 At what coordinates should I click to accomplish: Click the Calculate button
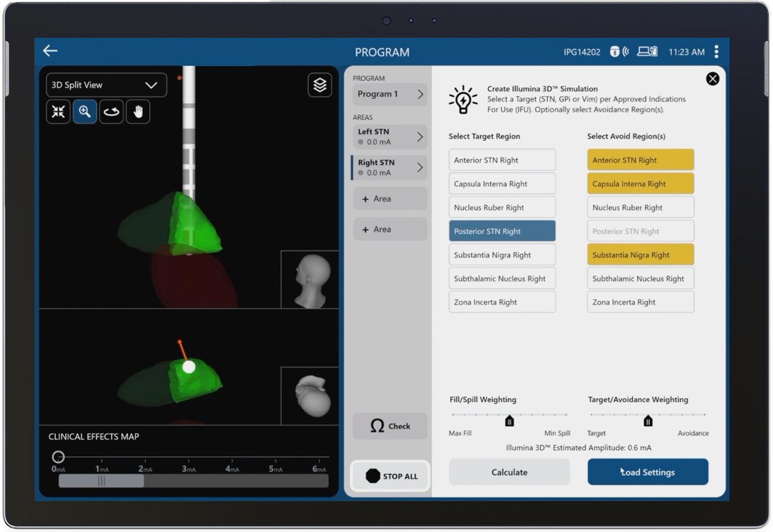(509, 472)
